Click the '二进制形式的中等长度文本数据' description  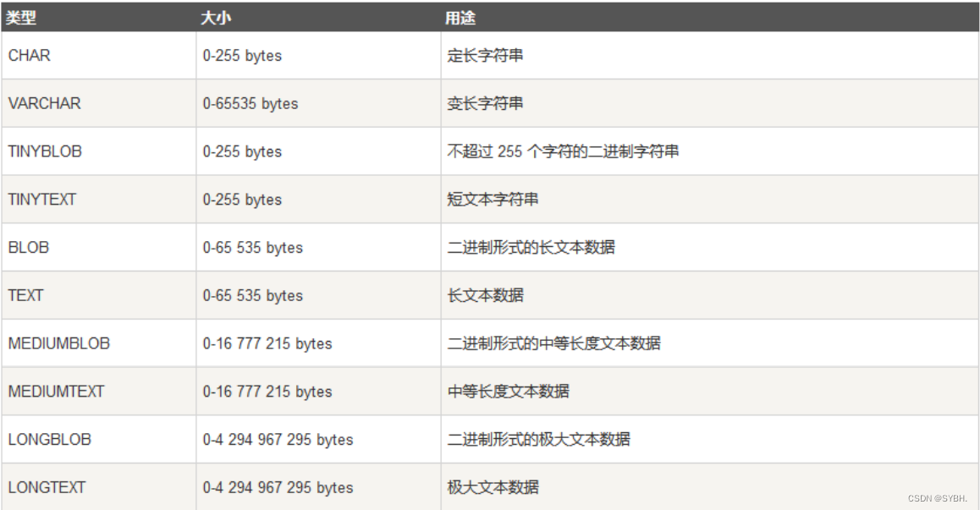coord(553,343)
